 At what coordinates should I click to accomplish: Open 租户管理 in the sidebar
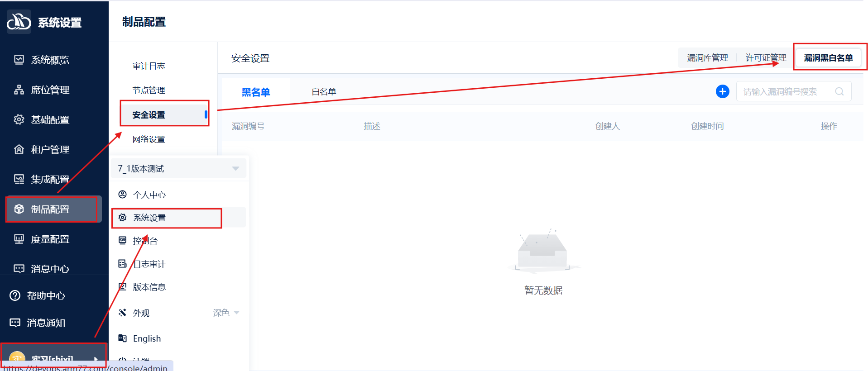coord(50,150)
